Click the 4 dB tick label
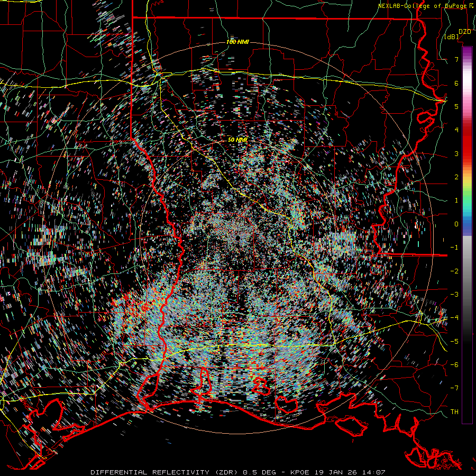476x476 pixels. pos(456,130)
